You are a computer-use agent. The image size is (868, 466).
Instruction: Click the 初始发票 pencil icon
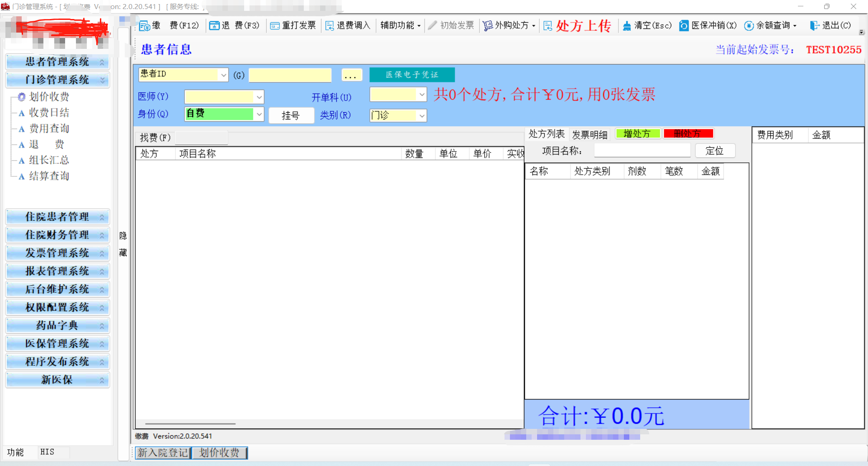[433, 25]
